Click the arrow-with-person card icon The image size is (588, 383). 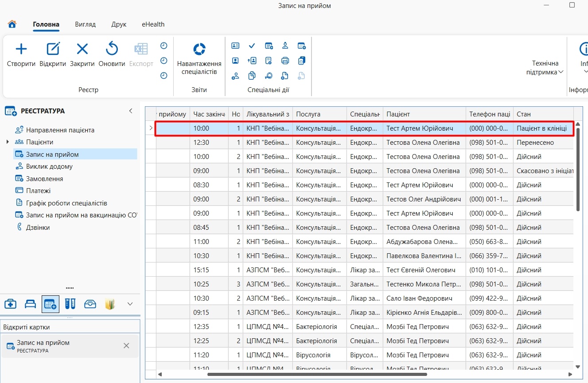coord(252,61)
